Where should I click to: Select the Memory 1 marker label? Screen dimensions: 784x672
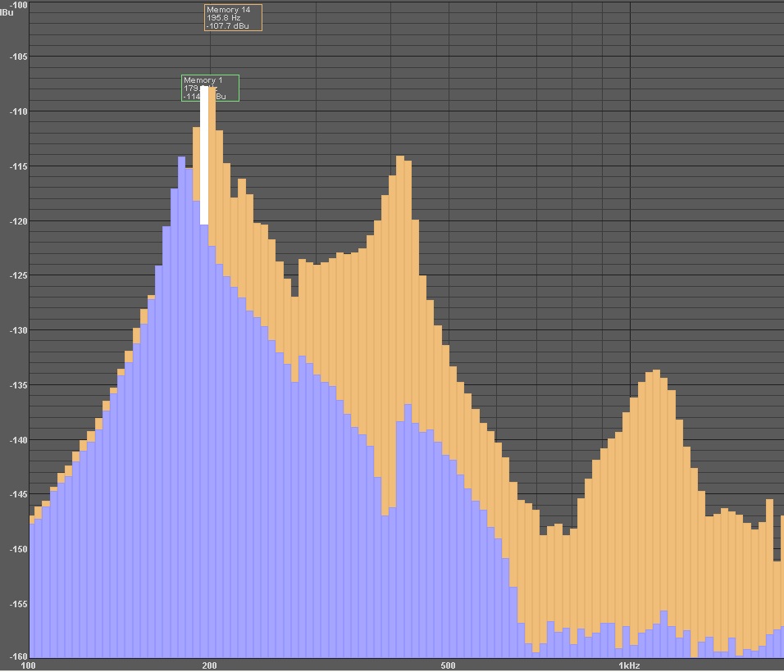click(210, 88)
